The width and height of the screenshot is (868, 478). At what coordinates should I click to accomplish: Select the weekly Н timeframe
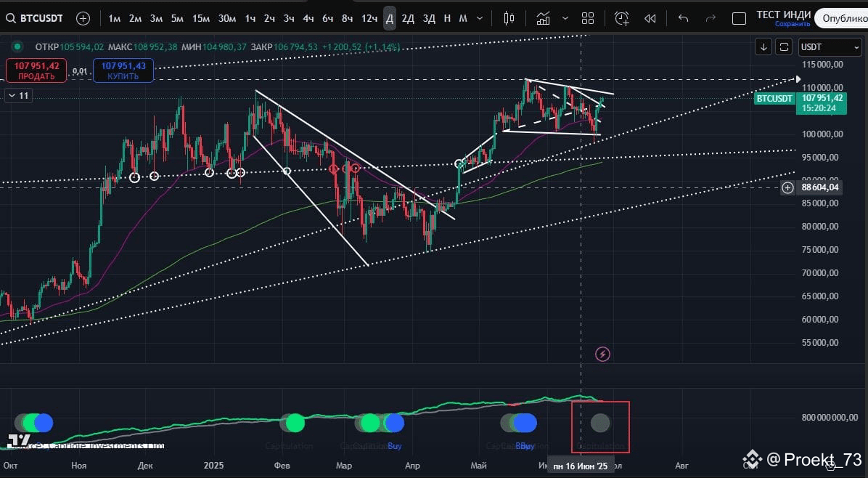447,19
